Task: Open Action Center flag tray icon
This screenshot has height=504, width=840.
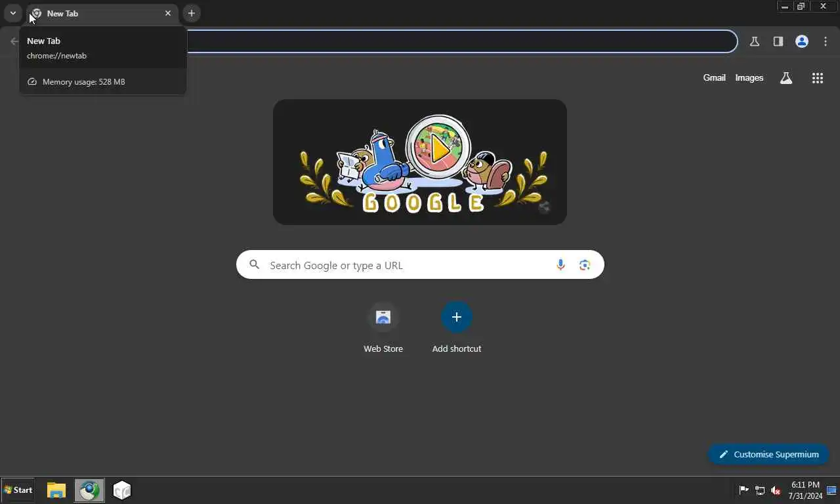Action: pyautogui.click(x=744, y=490)
